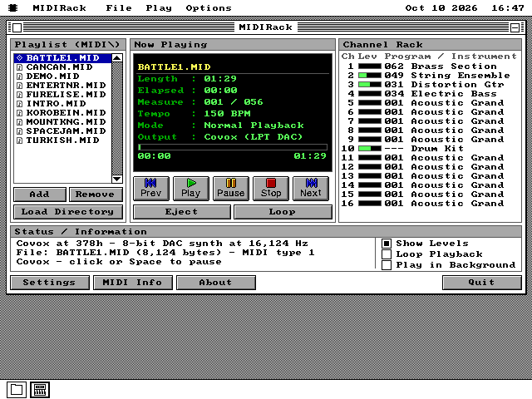
Task: Click the Eject button
Action: [x=182, y=212]
